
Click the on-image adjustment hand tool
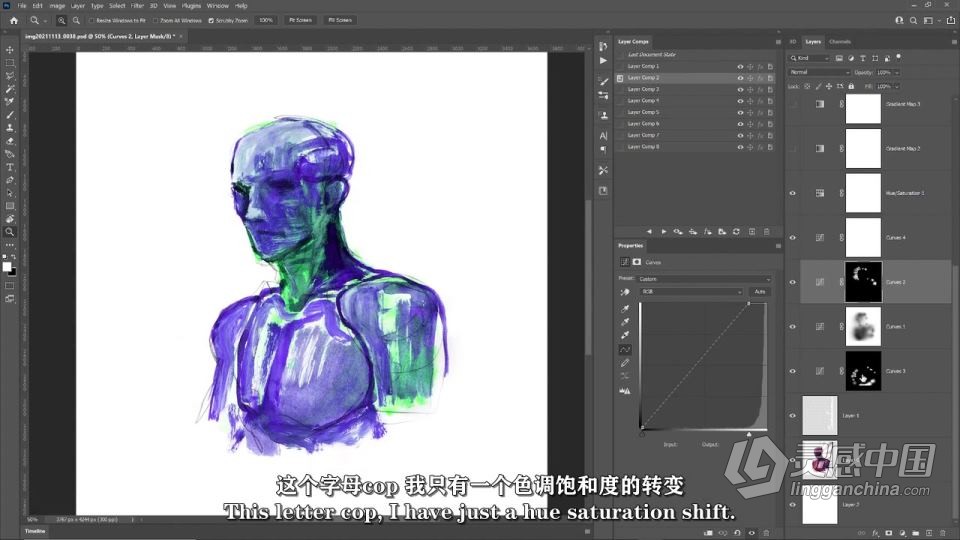[624, 292]
